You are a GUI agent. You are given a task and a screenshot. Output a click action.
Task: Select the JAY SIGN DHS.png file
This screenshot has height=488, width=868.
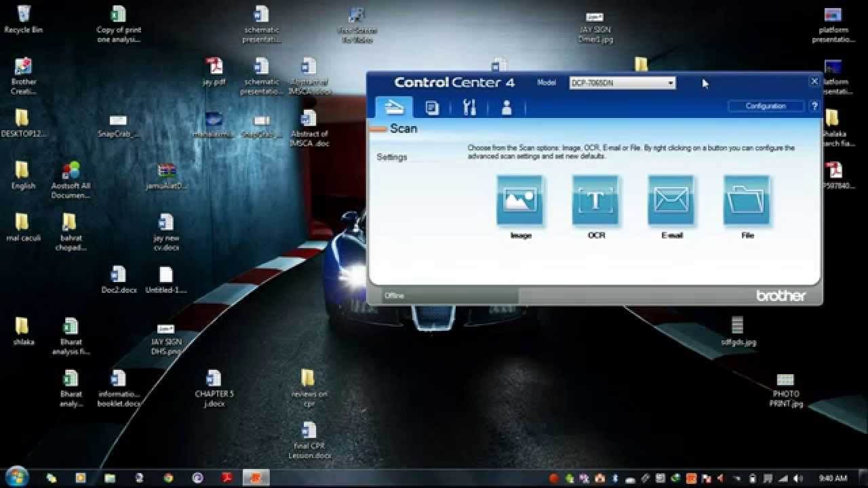tap(166, 339)
